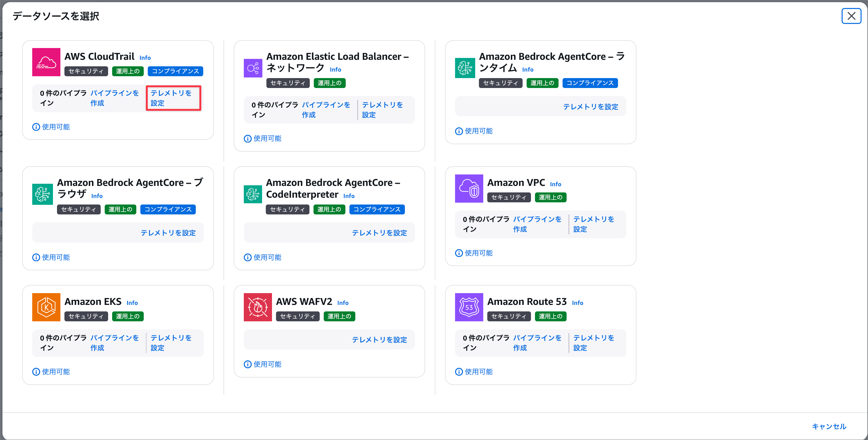Click the コンプライアンス tag on CloudTrail card

click(175, 71)
